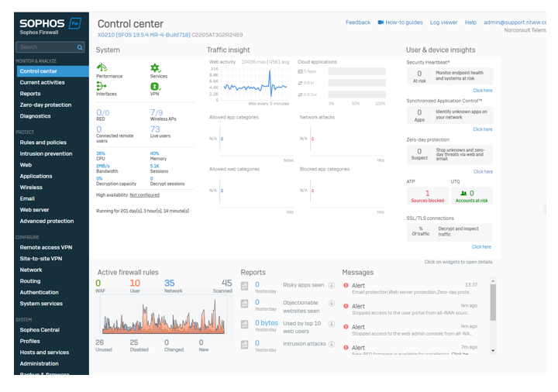Go to Site-to-site VPN in sidebar
558x392 pixels.
[41, 258]
